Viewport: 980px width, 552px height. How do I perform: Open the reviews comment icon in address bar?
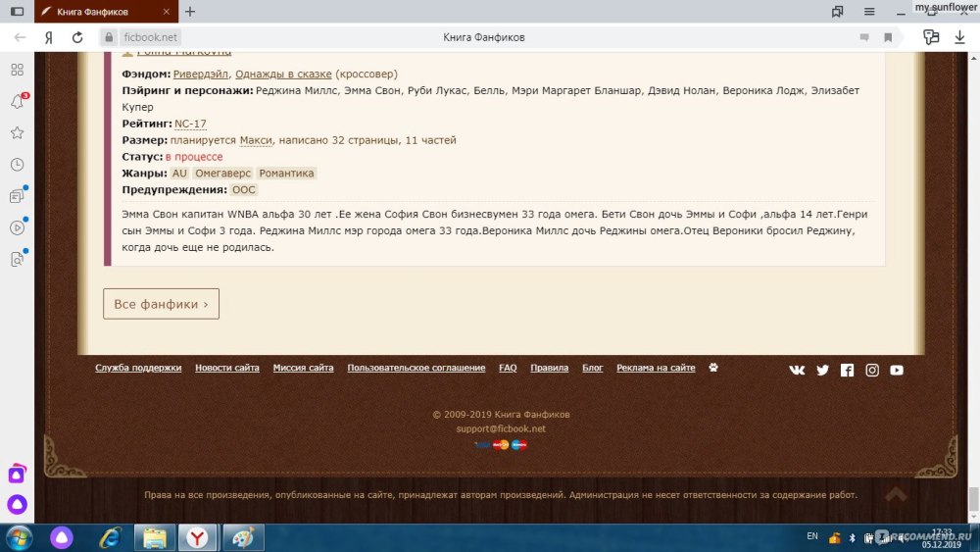pos(863,37)
